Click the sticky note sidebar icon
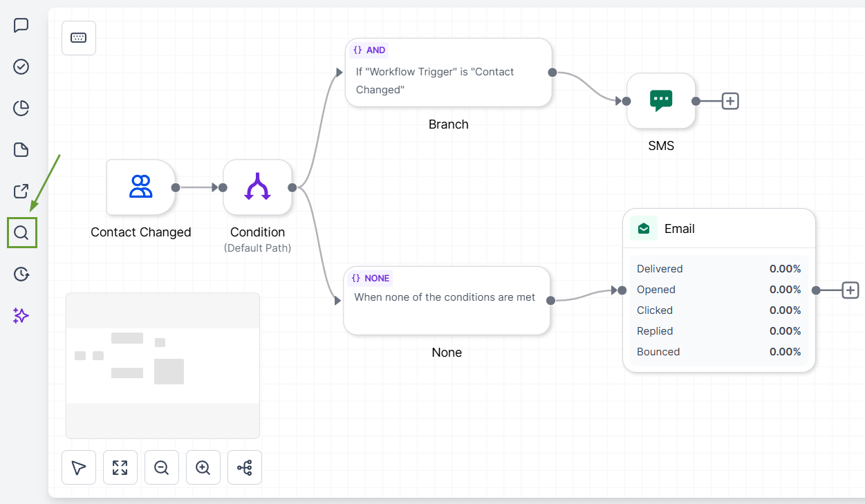The width and height of the screenshot is (865, 504). coord(21,150)
